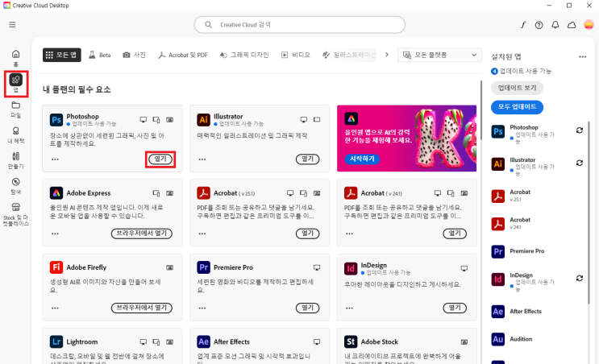The image size is (599, 364).
Task: Expand 모든 플랫폼 platform dropdown
Action: [439, 55]
